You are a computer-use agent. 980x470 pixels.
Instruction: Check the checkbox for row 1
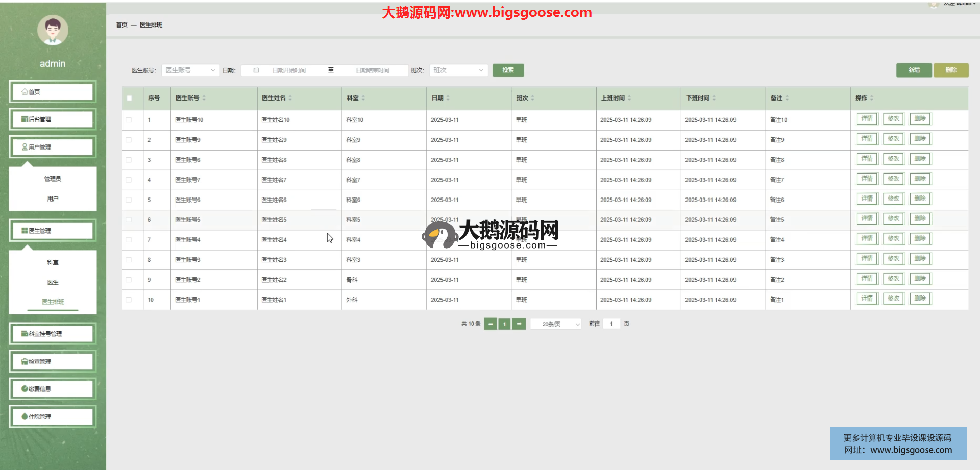coord(129,120)
